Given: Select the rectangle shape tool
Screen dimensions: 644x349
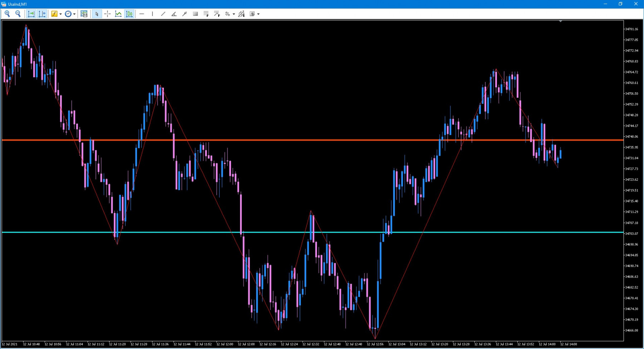Looking at the screenshot, I should point(195,14).
